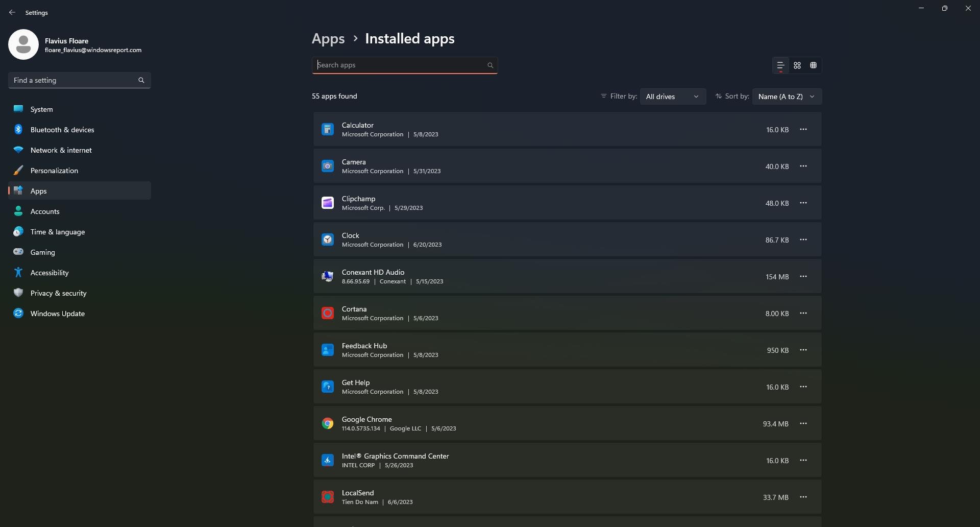This screenshot has height=527, width=980.
Task: Click the Flavius Floare account name
Action: pos(66,41)
